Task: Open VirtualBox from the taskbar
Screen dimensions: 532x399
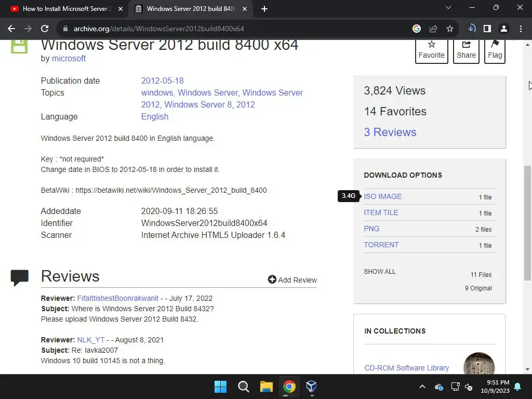Action: click(x=312, y=387)
